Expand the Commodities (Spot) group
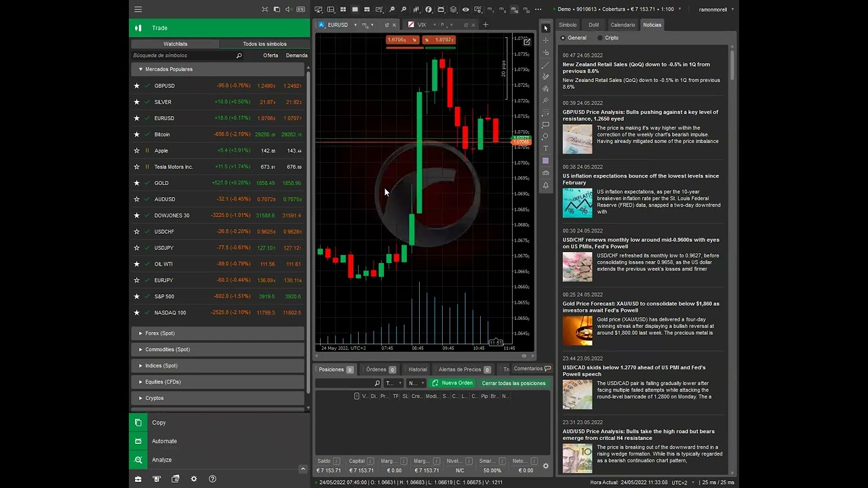The height and width of the screenshot is (488, 868). coord(218,350)
